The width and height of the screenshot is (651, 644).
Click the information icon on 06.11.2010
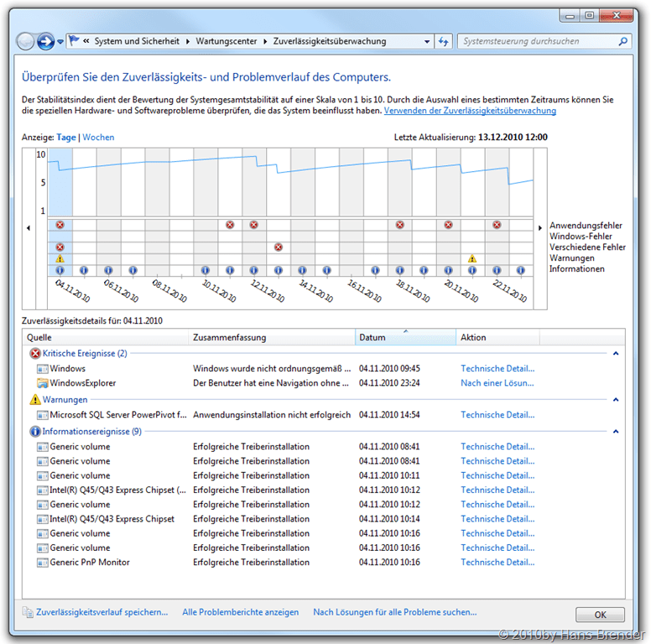pos(108,271)
